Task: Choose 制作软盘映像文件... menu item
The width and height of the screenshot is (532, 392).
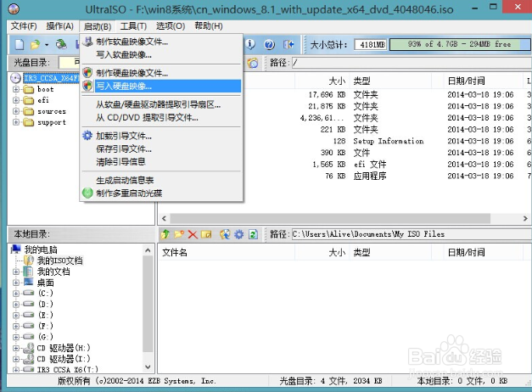Action: (161, 42)
